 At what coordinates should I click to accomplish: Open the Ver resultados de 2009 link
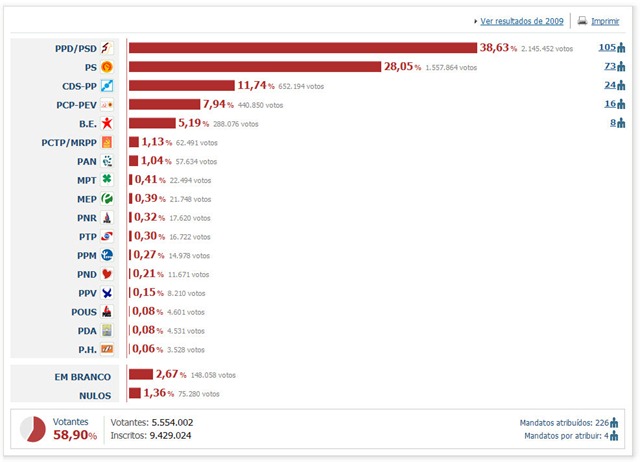click(522, 21)
